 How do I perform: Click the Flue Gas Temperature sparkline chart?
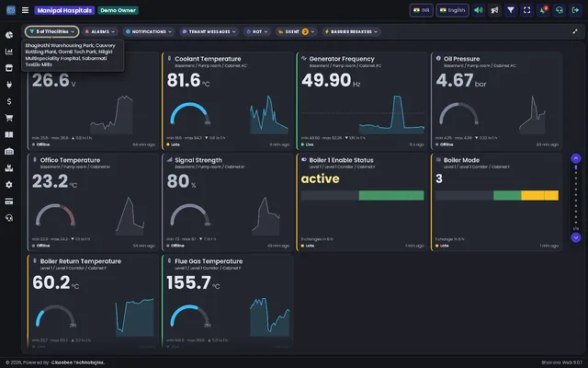point(269,317)
